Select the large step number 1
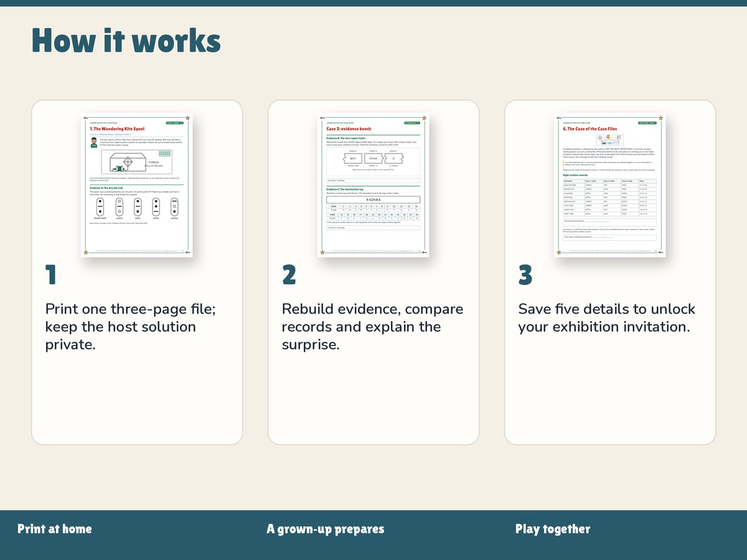Screen dimensions: 747x560 50,275
